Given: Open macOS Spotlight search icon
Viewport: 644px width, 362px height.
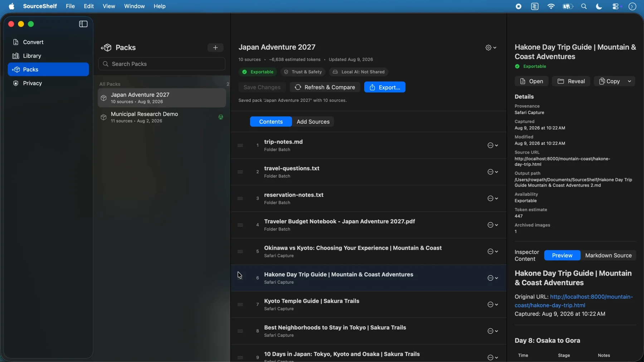Looking at the screenshot, I should pyautogui.click(x=584, y=6).
